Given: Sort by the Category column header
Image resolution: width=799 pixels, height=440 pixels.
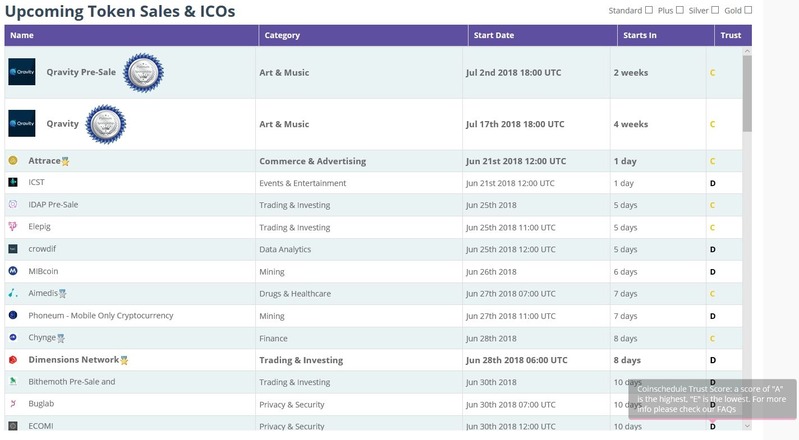Looking at the screenshot, I should click(x=282, y=35).
